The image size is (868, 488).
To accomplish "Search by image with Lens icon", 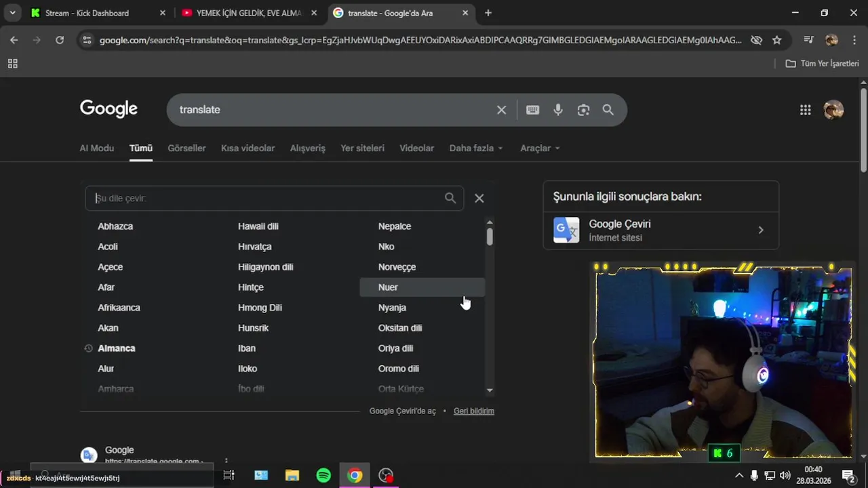I will click(583, 110).
